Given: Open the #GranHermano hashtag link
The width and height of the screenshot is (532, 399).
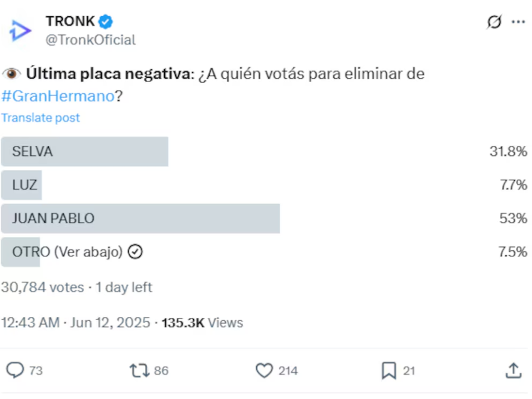Looking at the screenshot, I should pyautogui.click(x=58, y=96).
